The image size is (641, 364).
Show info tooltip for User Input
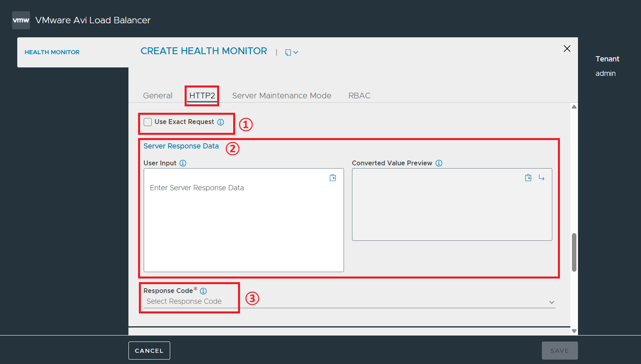(183, 163)
